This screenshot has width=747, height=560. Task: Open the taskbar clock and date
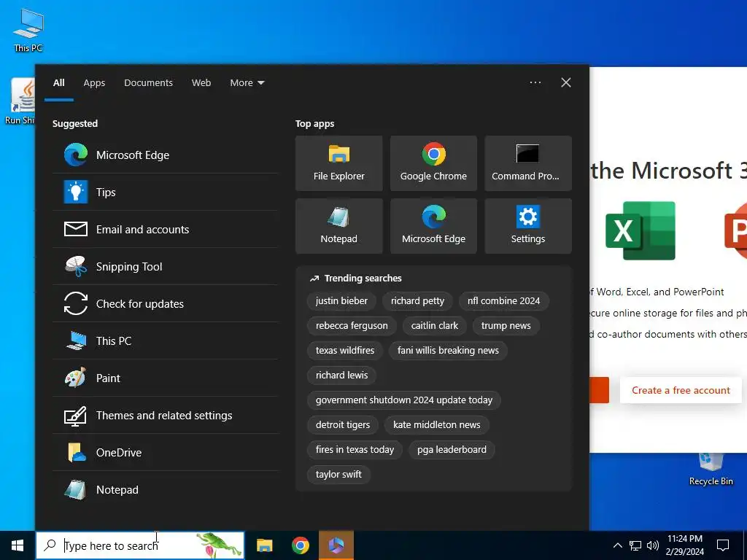[x=684, y=545]
